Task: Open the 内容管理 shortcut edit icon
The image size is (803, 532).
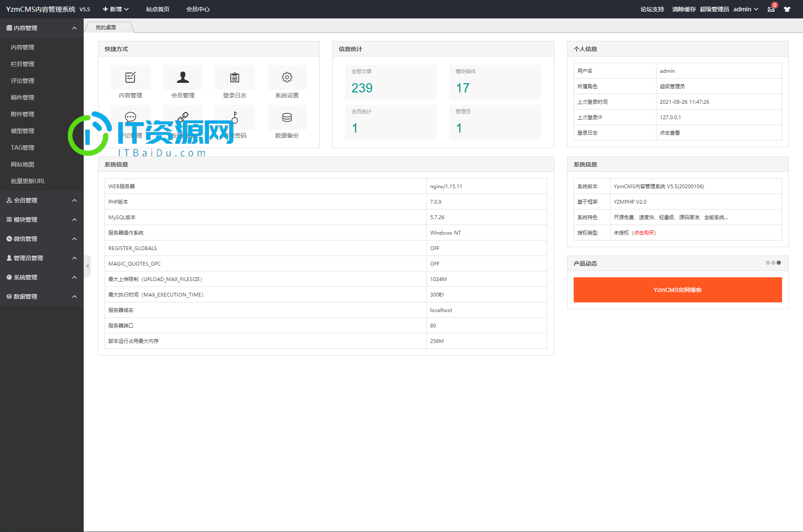Action: click(131, 77)
